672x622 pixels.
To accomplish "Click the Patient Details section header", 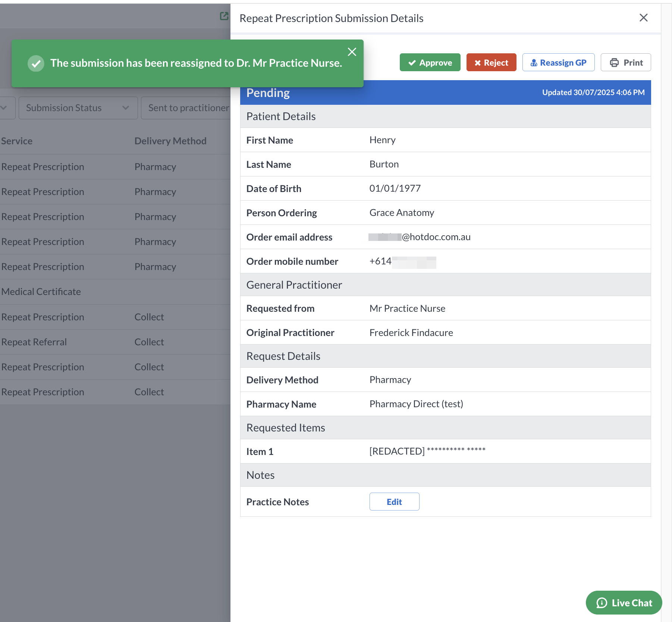I will point(446,116).
